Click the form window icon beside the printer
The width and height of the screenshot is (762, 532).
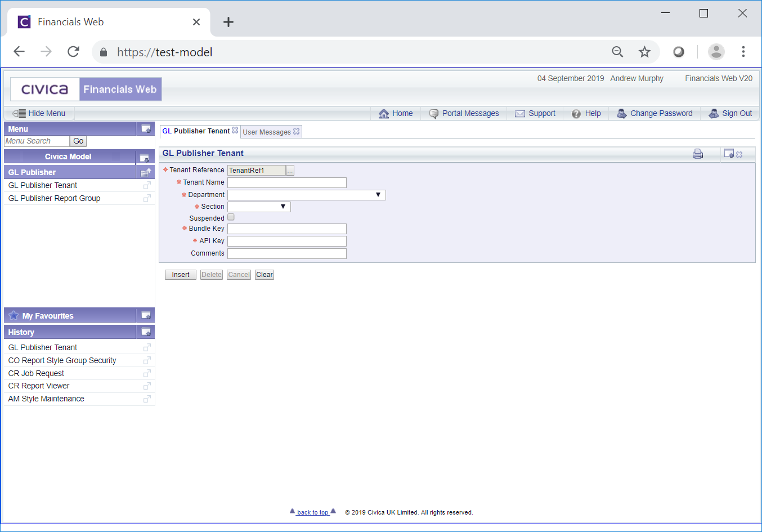point(729,153)
